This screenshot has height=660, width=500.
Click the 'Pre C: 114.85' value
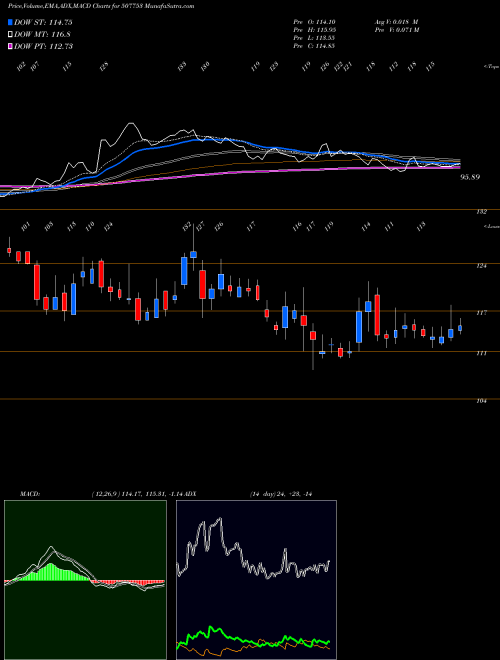[x=314, y=46]
